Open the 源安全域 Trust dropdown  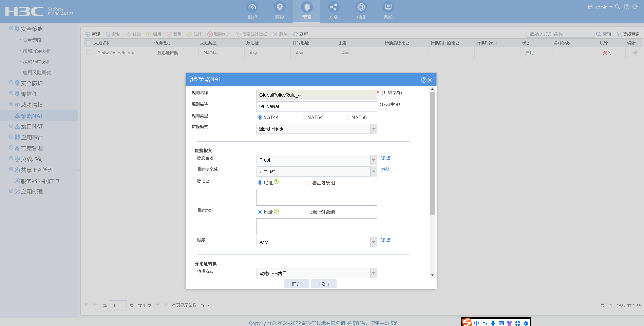[374, 160]
